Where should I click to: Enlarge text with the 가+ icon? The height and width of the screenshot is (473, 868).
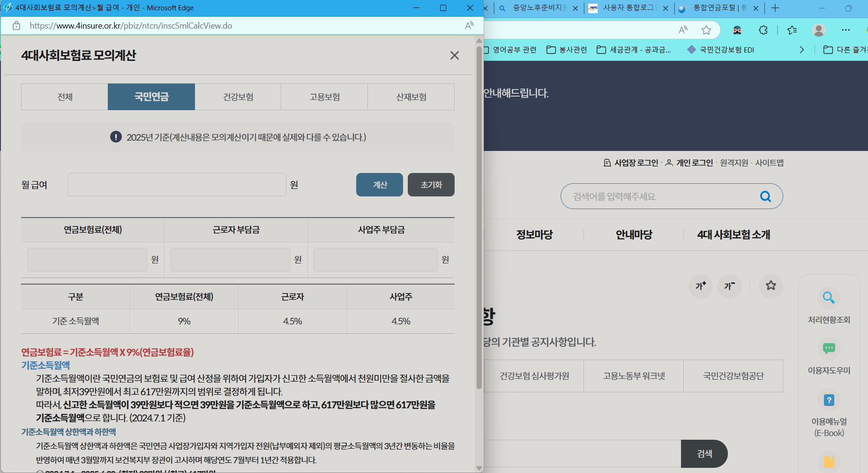(700, 286)
